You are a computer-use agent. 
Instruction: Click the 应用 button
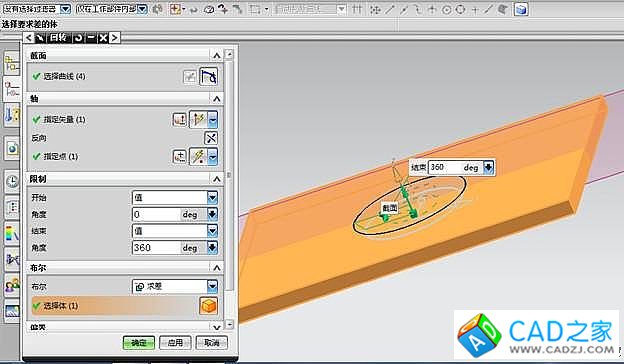point(175,343)
